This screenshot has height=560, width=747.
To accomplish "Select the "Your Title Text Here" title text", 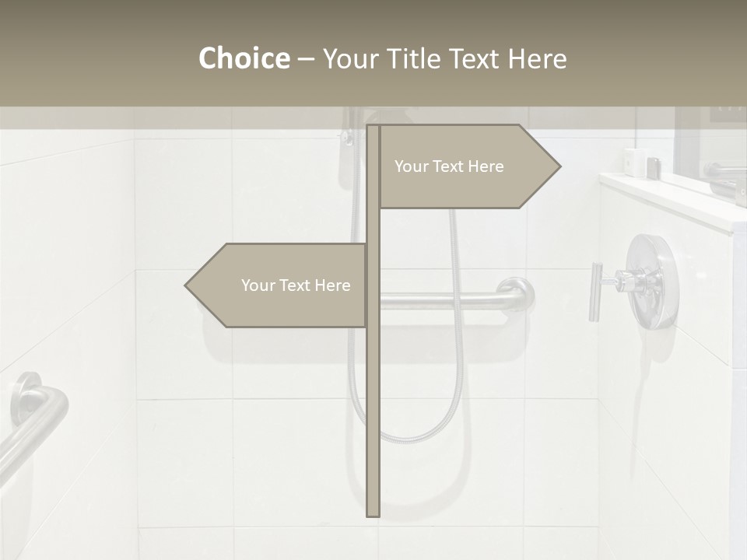I will [x=444, y=58].
